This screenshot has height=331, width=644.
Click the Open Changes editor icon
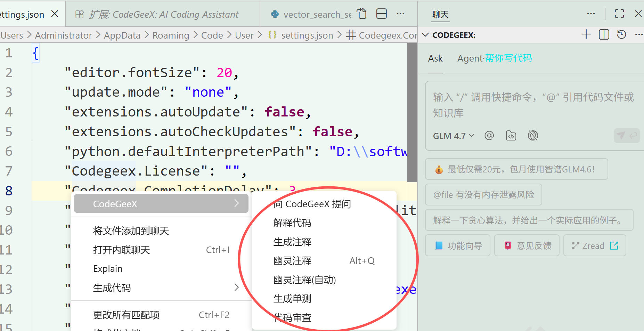362,14
